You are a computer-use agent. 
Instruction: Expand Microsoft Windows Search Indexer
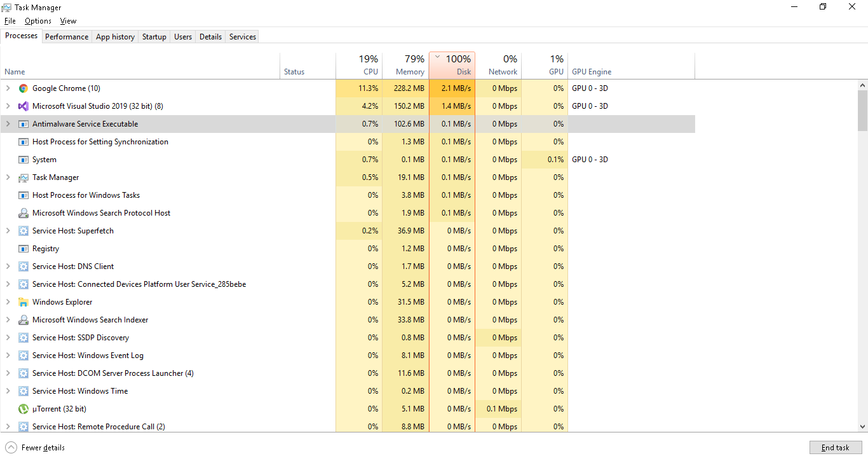pyautogui.click(x=8, y=320)
